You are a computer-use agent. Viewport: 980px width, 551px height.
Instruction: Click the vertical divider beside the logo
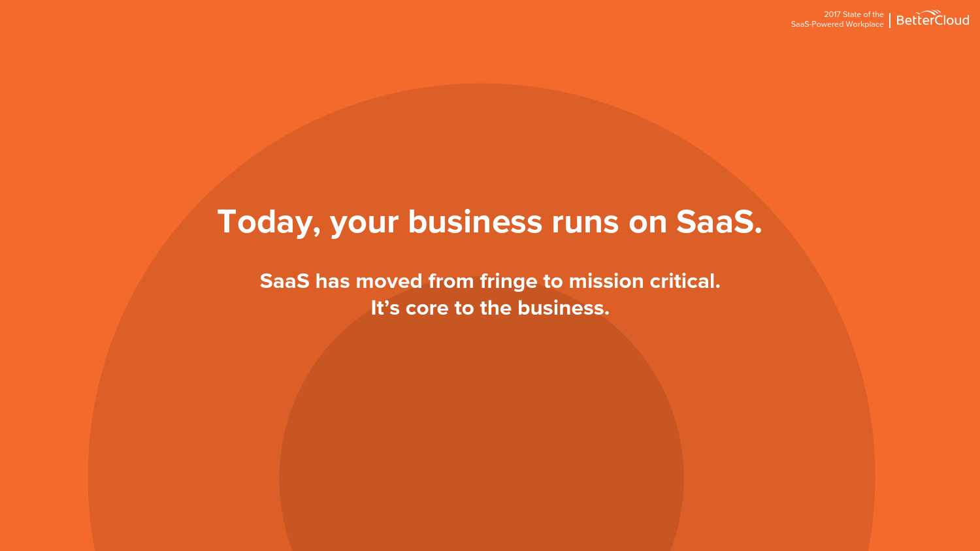(x=890, y=20)
